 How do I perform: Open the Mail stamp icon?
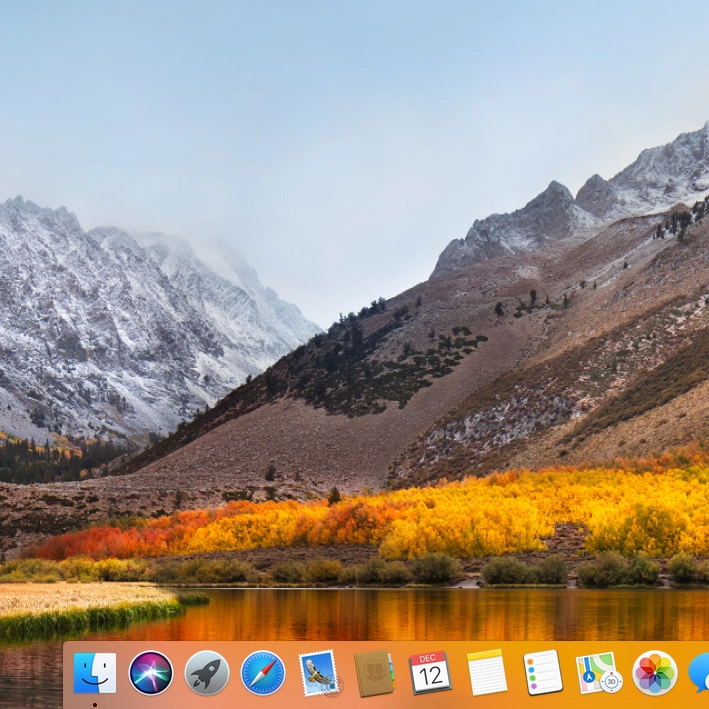pos(319,673)
